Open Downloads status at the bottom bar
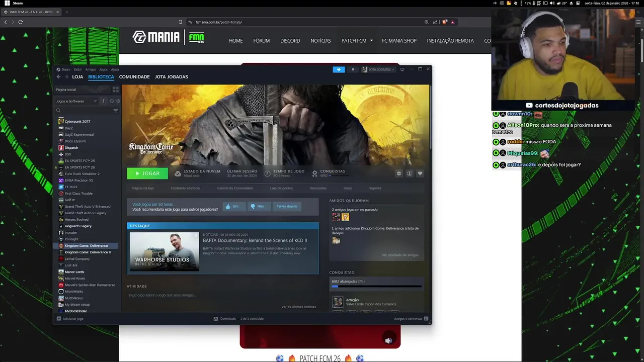644x362 pixels. [x=238, y=319]
